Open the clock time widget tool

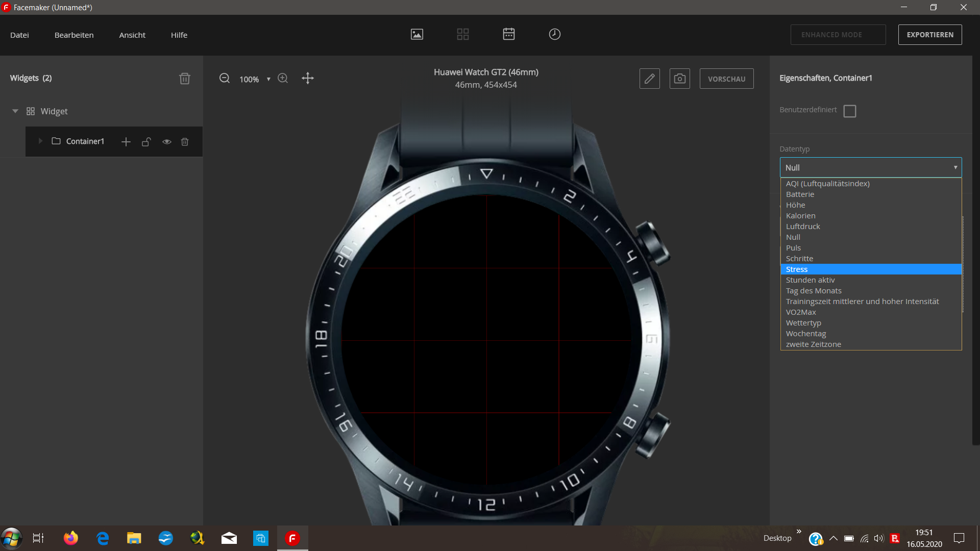tap(555, 34)
